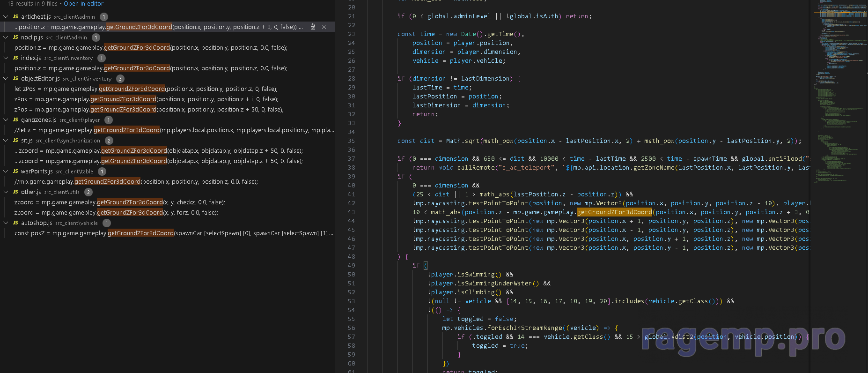Click the JS file icon next to autoshop.js
Viewport: 868px width, 373px height.
point(15,223)
